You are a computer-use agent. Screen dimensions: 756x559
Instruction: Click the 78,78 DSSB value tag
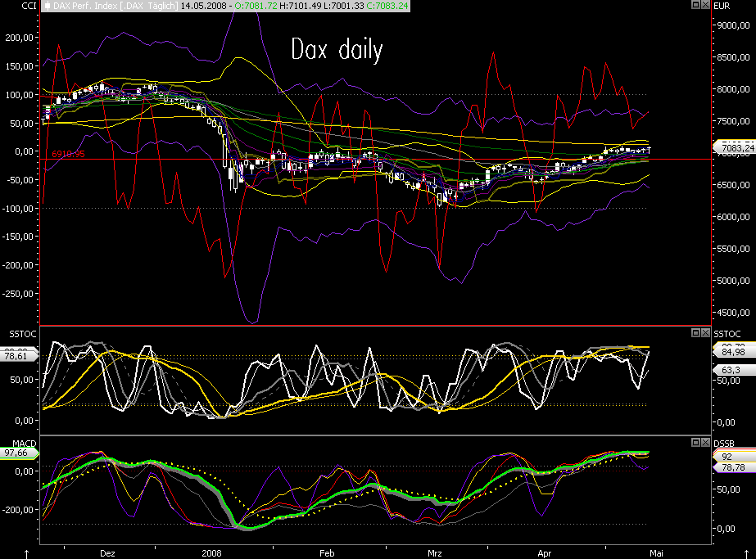tap(734, 467)
